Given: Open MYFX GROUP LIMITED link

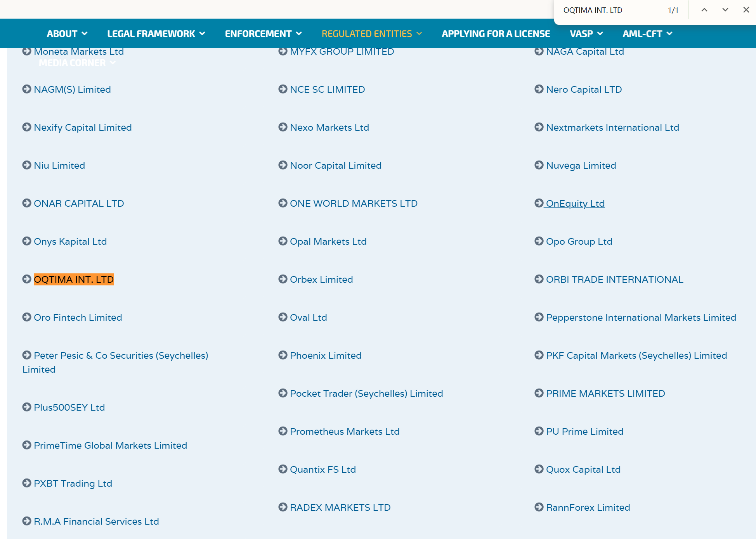Looking at the screenshot, I should (342, 52).
